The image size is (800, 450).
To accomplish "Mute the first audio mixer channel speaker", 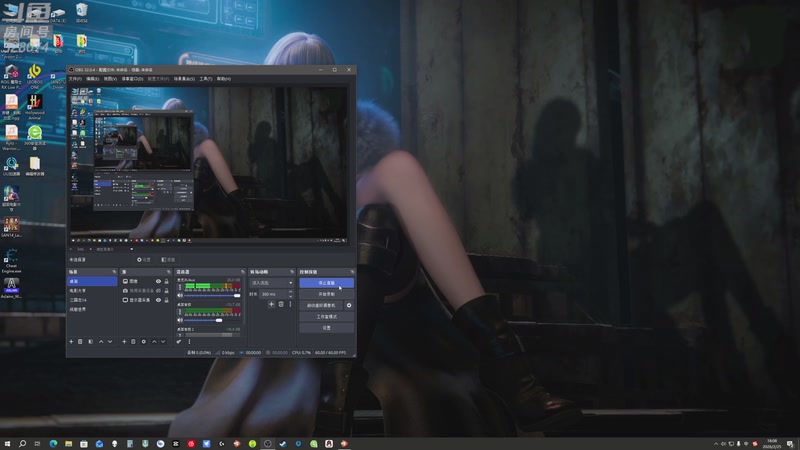I will (180, 295).
